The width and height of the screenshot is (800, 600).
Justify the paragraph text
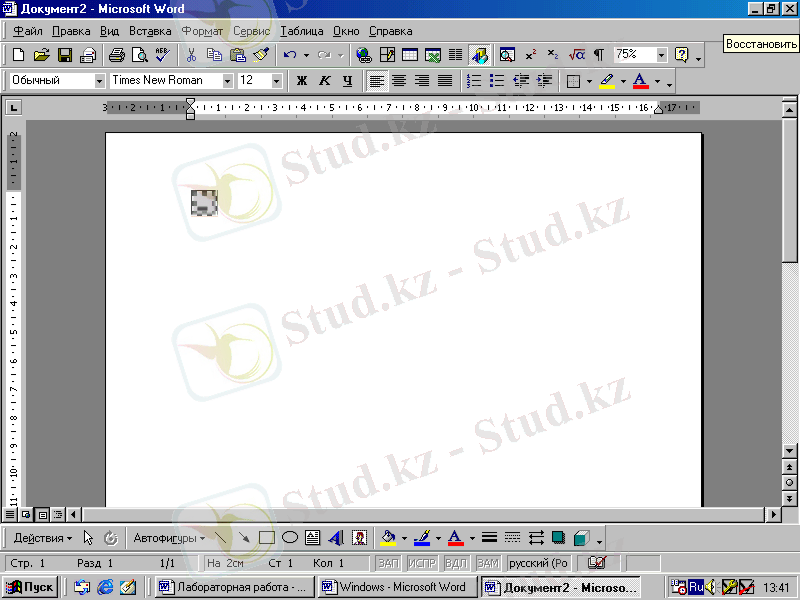(x=445, y=81)
